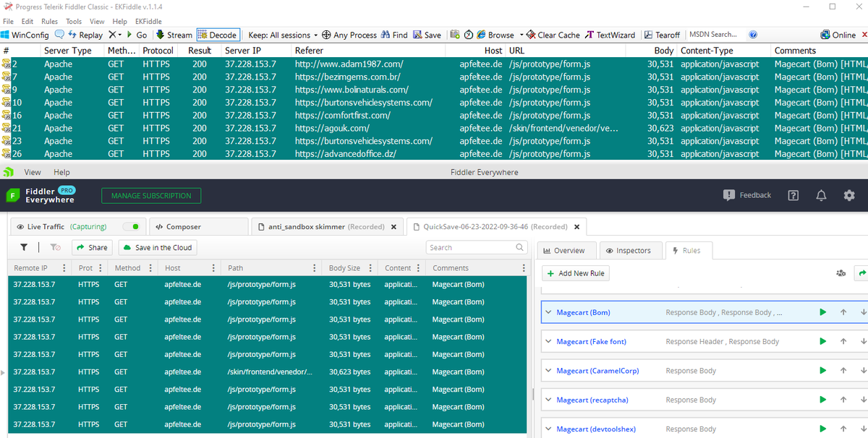The height and width of the screenshot is (438, 868).
Task: Click the Save toolbar button
Action: click(x=427, y=35)
